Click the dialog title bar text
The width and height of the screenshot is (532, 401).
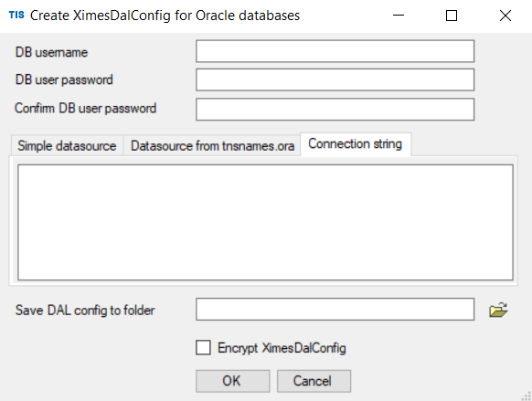coord(165,16)
